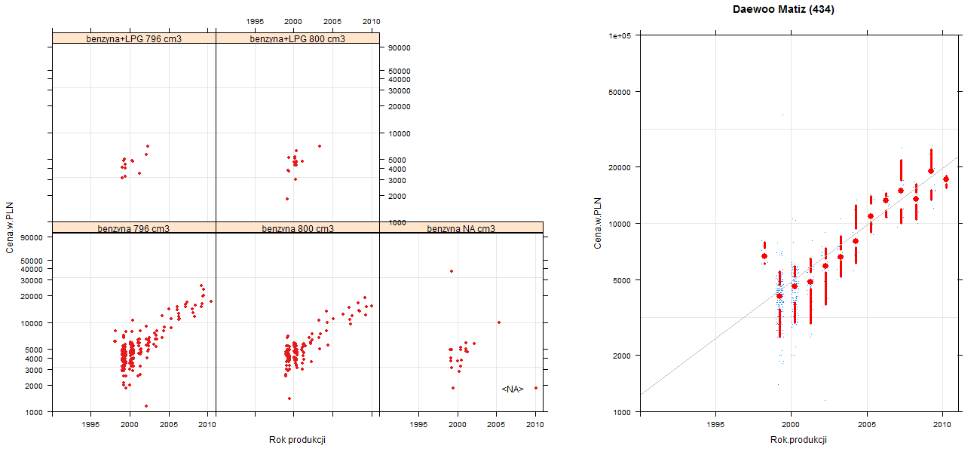Click the "1000" tick right of the benzyna+LPG 800 panel

(397, 223)
